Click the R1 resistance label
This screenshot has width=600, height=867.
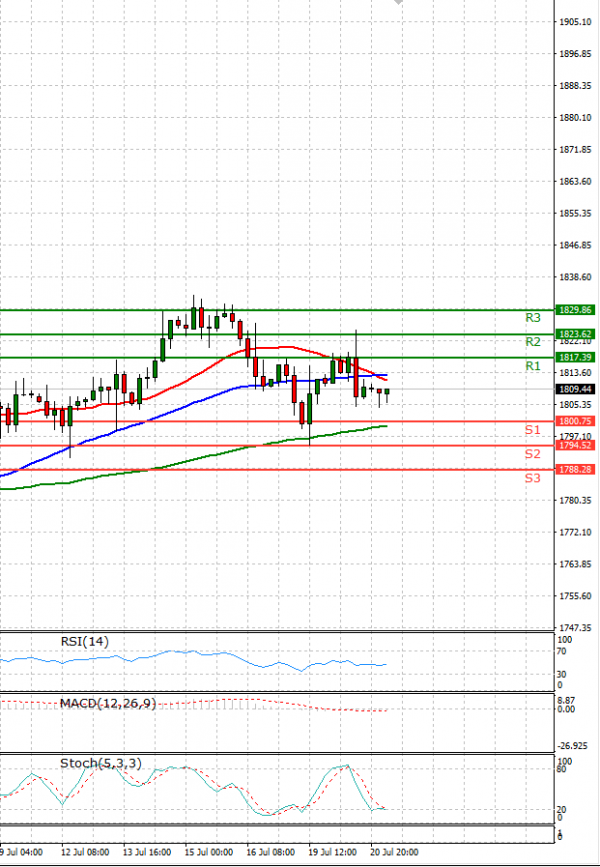[x=533, y=366]
